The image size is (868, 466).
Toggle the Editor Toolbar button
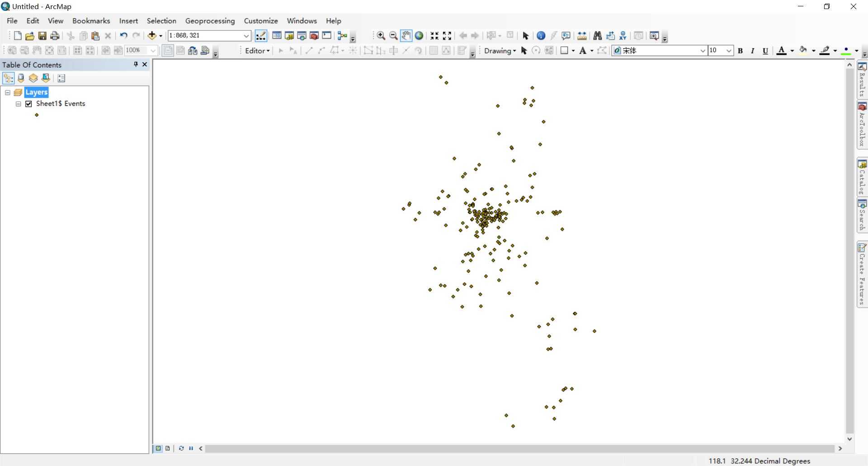pyautogui.click(x=261, y=36)
